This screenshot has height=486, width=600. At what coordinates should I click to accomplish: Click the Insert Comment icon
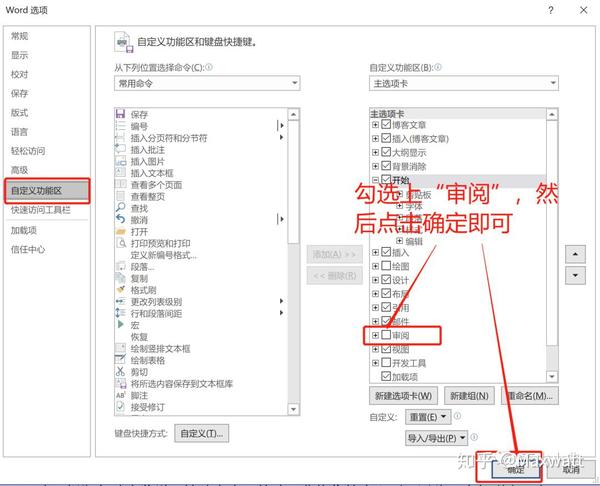(x=121, y=149)
